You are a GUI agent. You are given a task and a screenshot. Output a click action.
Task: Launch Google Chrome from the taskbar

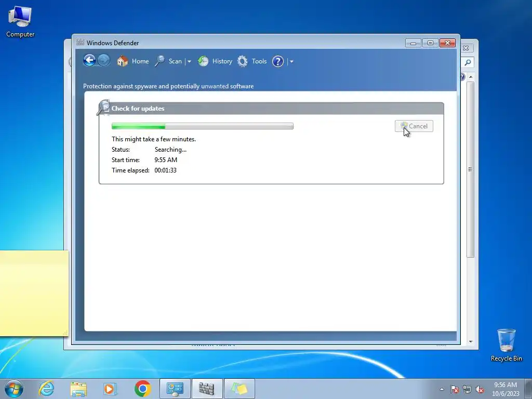tap(142, 389)
